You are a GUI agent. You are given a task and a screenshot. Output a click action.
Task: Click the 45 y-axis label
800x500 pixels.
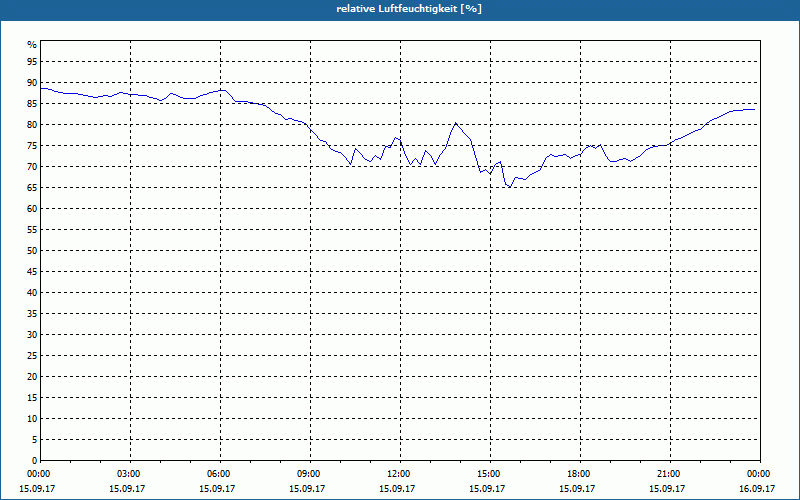tap(32, 272)
